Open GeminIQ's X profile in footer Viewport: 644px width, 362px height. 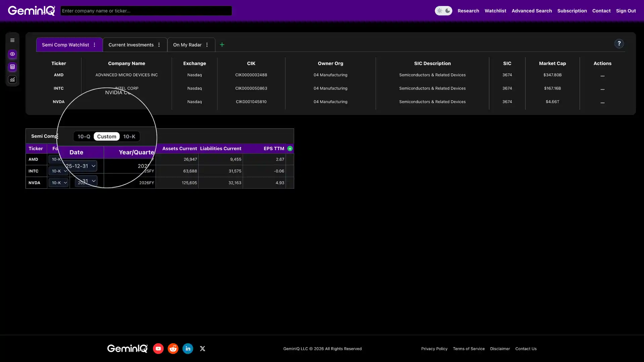click(x=202, y=349)
